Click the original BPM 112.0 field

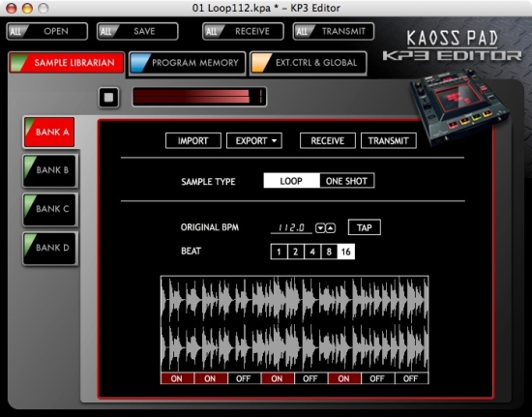tap(291, 227)
